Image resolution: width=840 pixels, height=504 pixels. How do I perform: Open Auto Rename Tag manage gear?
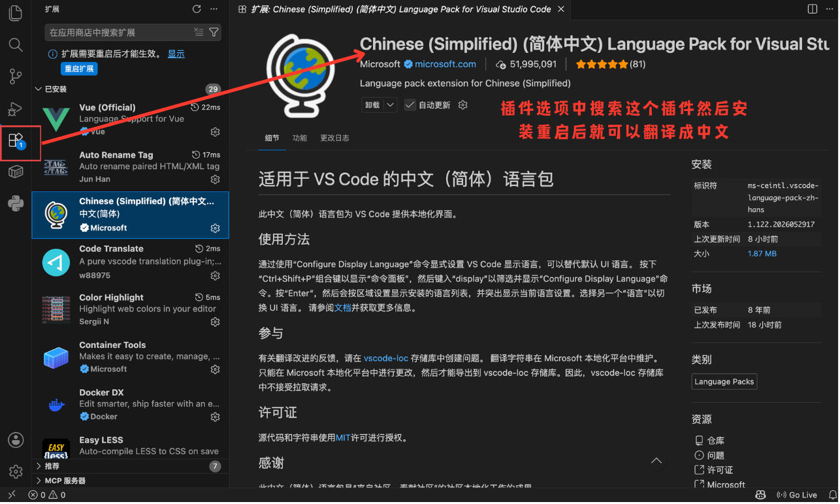pos(215,180)
